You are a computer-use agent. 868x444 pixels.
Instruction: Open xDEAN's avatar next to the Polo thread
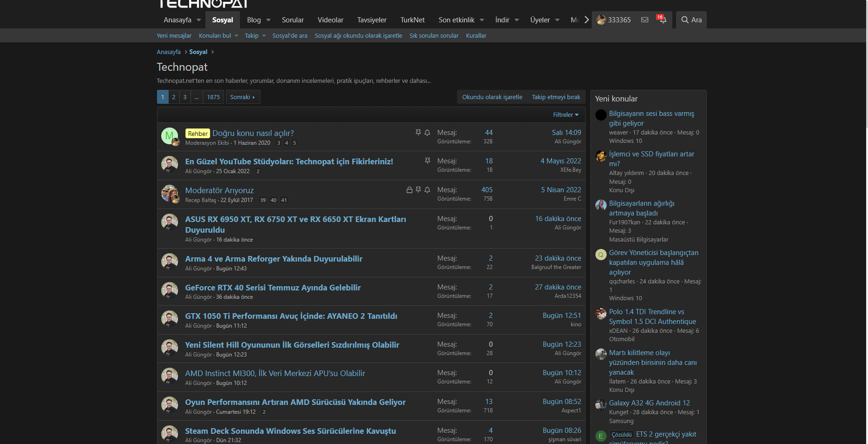601,313
